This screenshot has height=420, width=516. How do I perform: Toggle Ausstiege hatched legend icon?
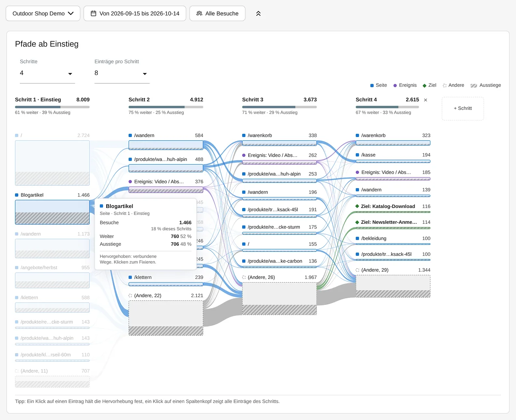pyautogui.click(x=473, y=86)
